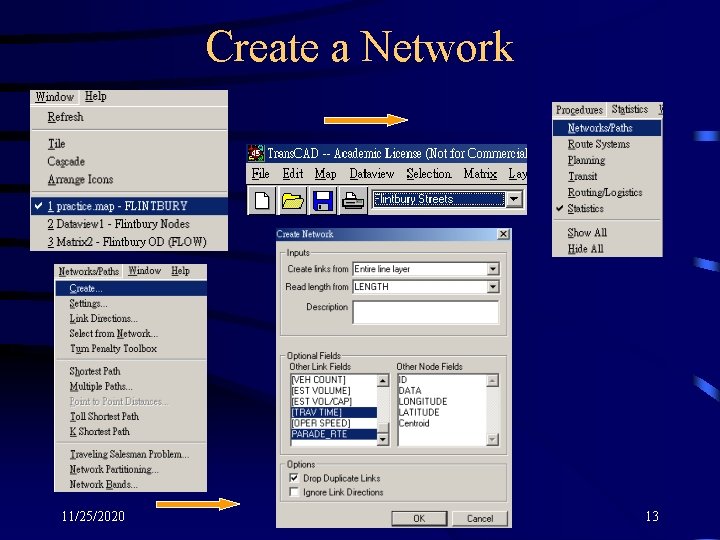The width and height of the screenshot is (720, 540).
Task: Click scroll down arrow in Other Link Fields
Action: coord(383,439)
